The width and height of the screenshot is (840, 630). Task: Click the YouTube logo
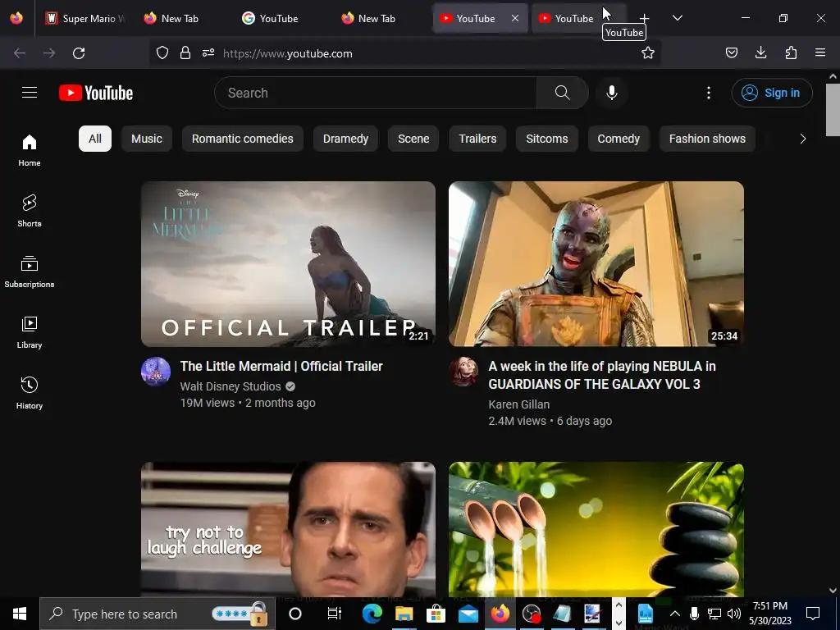(x=96, y=93)
